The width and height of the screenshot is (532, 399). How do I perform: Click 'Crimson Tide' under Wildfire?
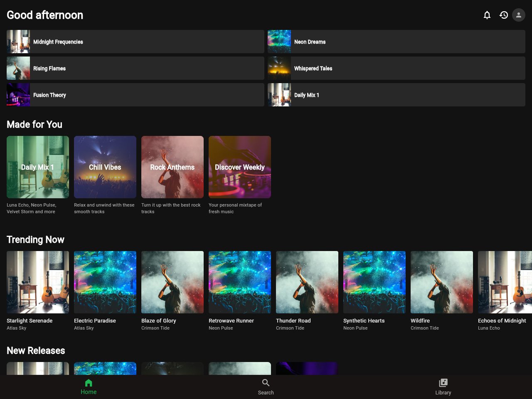[425, 328]
